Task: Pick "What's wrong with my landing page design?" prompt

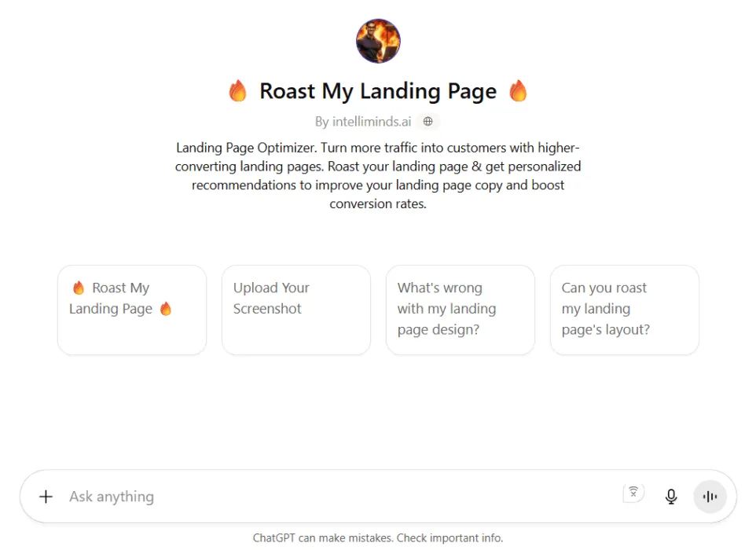Action: 460,310
